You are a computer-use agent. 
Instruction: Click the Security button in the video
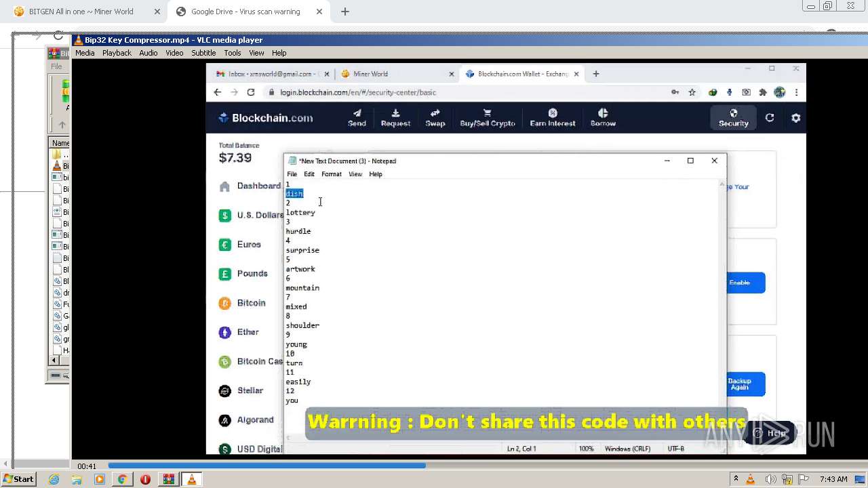click(x=733, y=118)
